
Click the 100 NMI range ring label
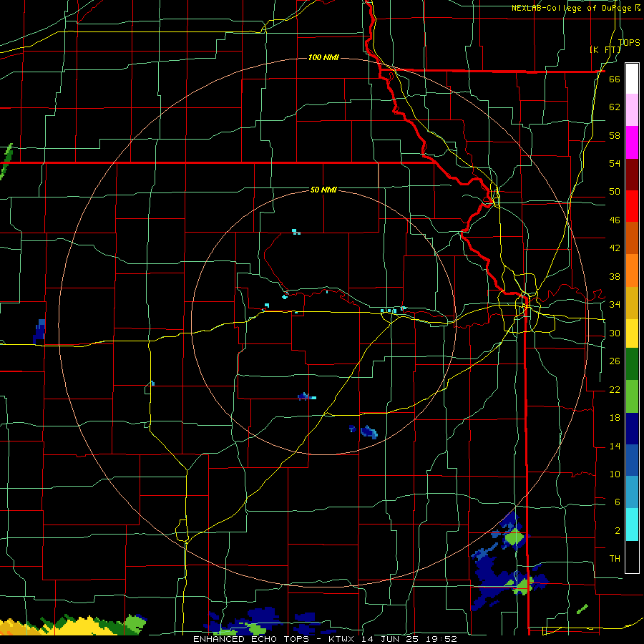point(323,57)
